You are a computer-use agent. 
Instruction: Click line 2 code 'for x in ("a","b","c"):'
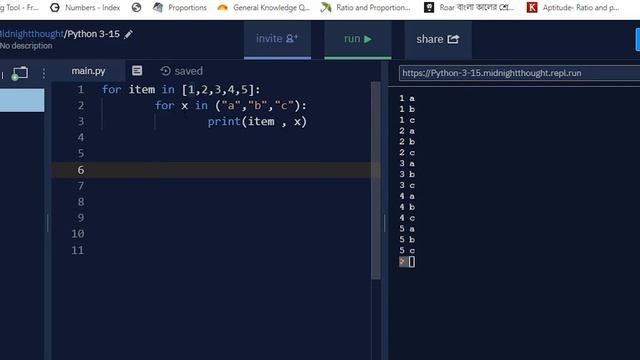click(x=231, y=105)
